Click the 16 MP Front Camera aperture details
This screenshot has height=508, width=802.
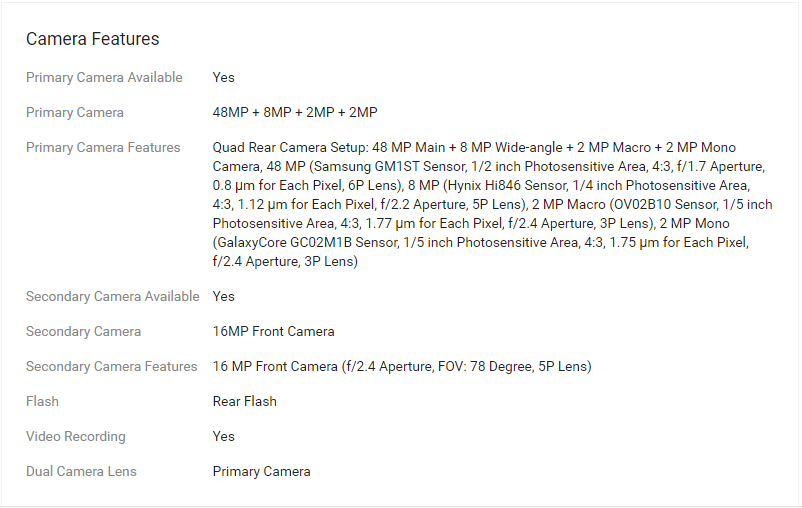(x=402, y=366)
